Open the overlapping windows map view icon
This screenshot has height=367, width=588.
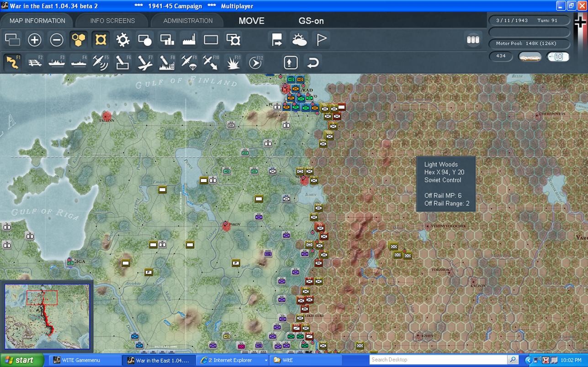tap(12, 40)
